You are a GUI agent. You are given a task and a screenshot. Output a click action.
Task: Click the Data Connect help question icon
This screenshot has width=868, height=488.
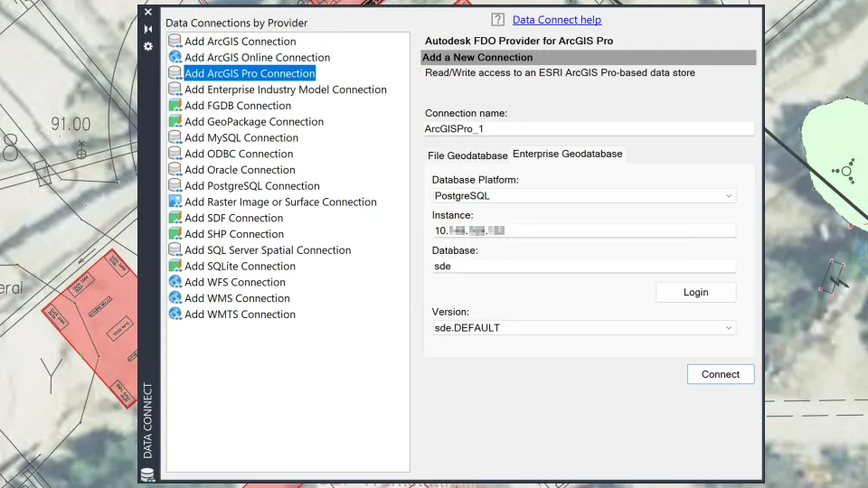497,20
